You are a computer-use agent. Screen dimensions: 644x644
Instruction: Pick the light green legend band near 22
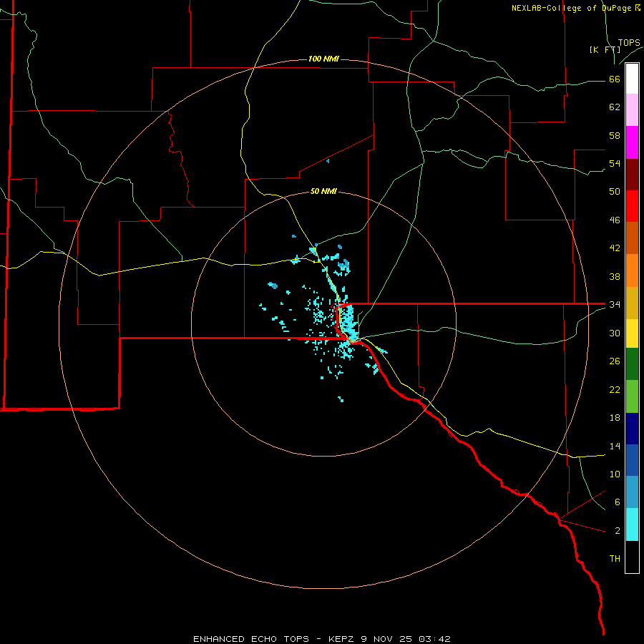click(632, 396)
